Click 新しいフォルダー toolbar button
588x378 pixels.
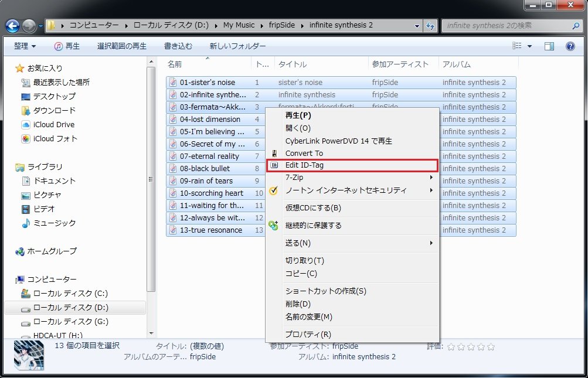coord(237,46)
